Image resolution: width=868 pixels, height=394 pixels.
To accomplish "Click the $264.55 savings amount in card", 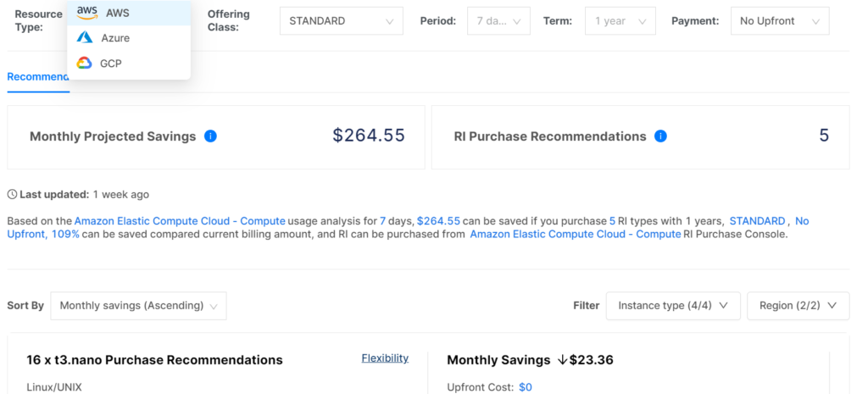I will 369,136.
